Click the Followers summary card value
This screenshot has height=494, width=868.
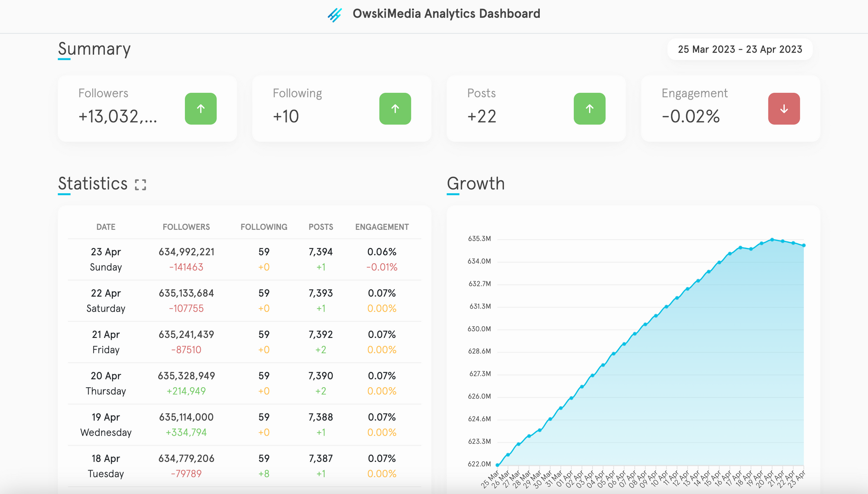click(x=118, y=117)
